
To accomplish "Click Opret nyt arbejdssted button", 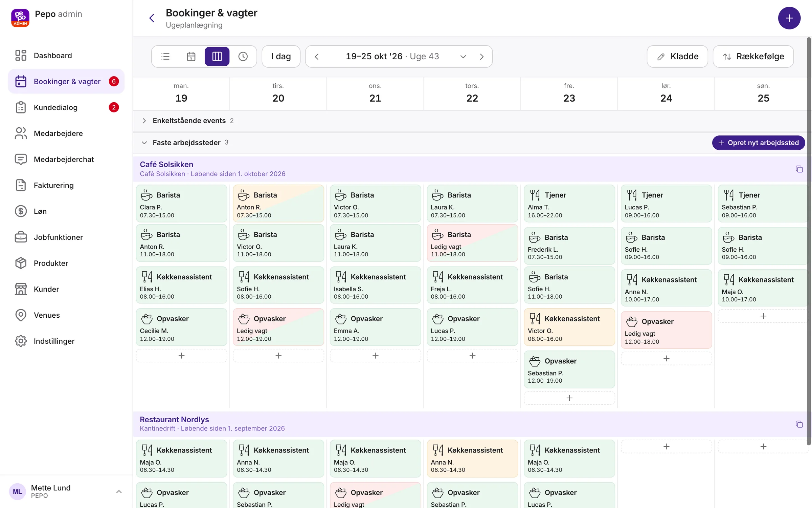I will click(758, 143).
